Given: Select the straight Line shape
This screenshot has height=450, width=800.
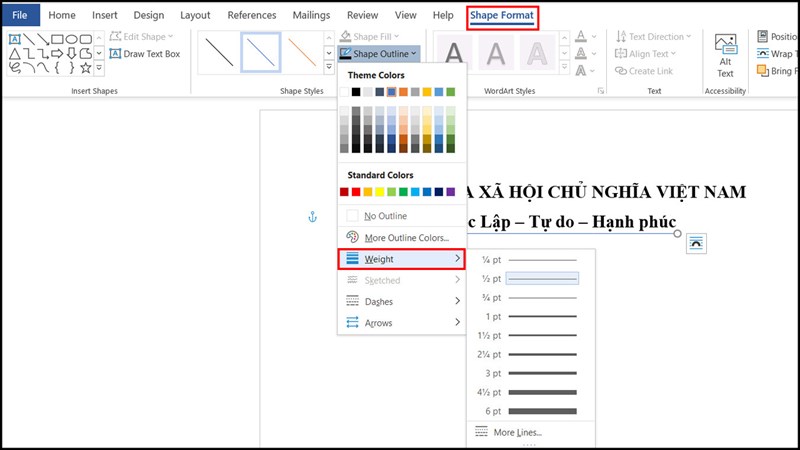Looking at the screenshot, I should click(x=29, y=39).
